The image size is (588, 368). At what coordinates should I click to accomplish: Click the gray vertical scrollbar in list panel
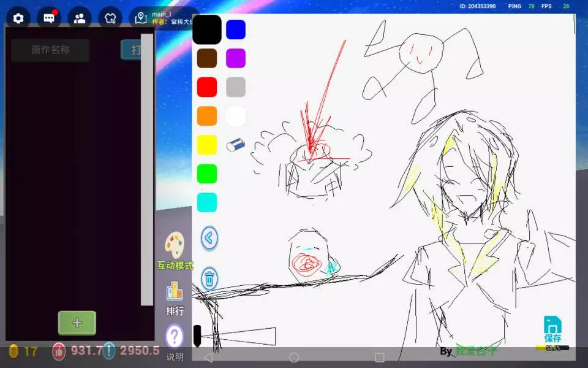147,170
